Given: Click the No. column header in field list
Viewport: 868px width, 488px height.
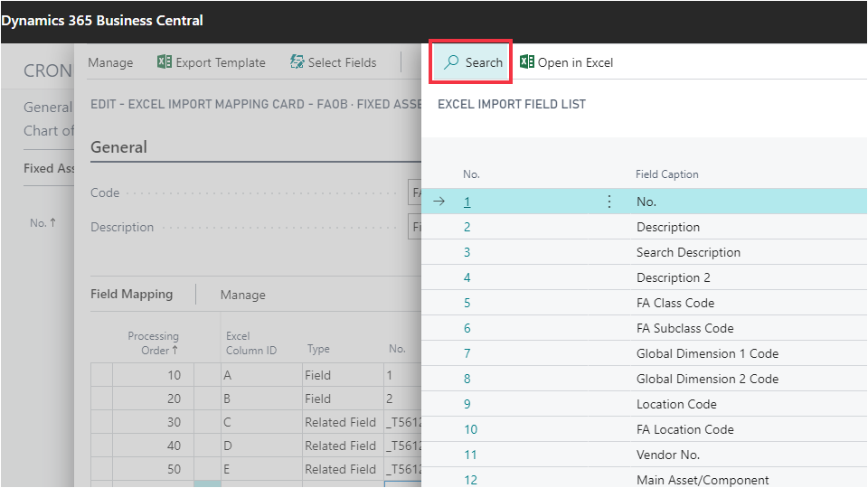Looking at the screenshot, I should point(471,174).
